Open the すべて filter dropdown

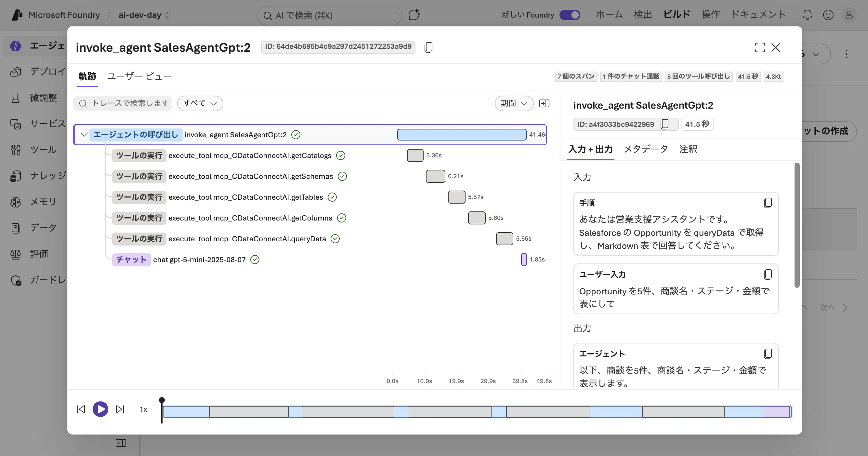click(200, 103)
